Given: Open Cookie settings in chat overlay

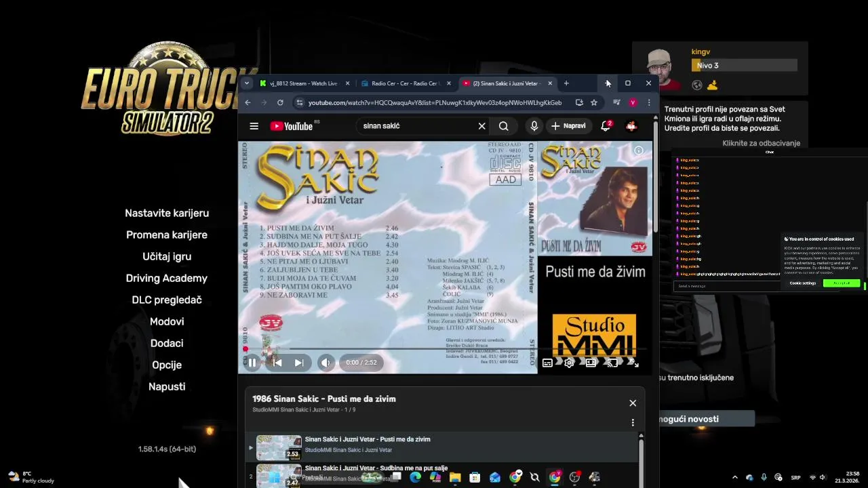Looking at the screenshot, I should coord(803,283).
